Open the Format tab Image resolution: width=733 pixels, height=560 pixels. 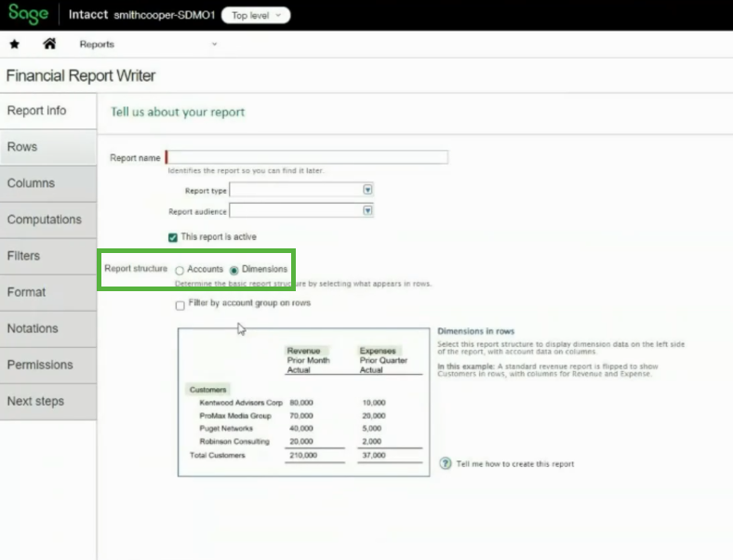(x=48, y=292)
